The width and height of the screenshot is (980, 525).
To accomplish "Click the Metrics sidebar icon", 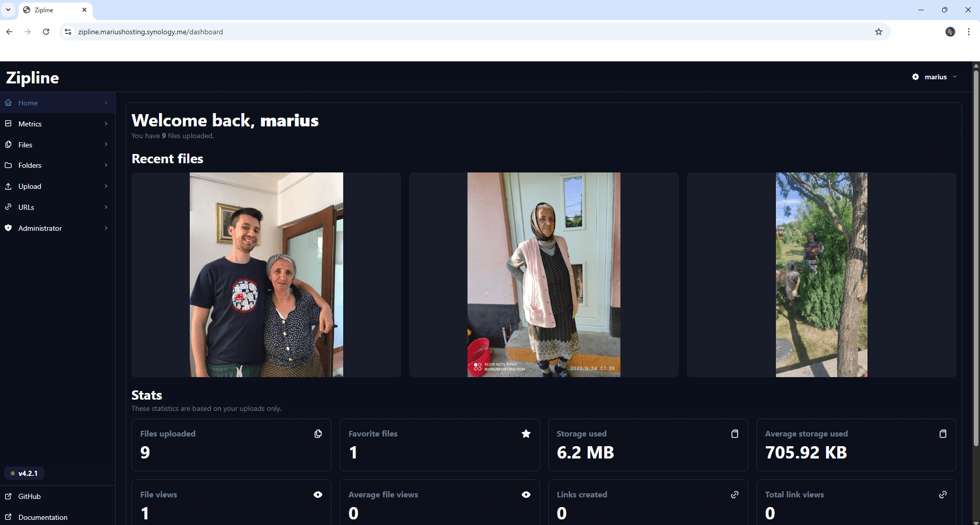I will point(8,124).
